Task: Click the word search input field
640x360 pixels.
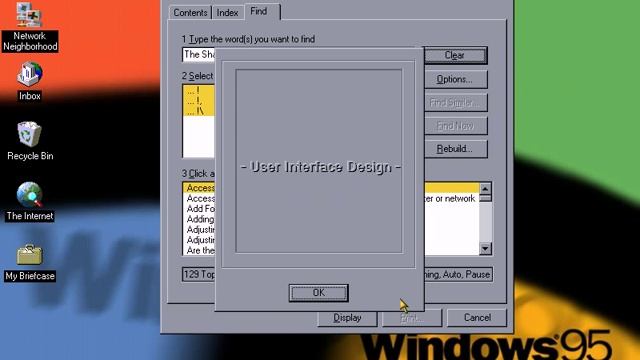Action: pyautogui.click(x=199, y=55)
